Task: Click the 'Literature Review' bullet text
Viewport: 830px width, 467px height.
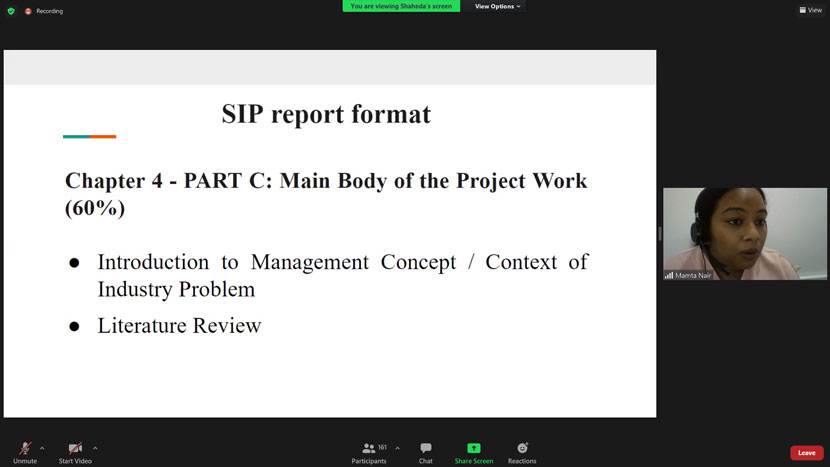Action: 179,326
